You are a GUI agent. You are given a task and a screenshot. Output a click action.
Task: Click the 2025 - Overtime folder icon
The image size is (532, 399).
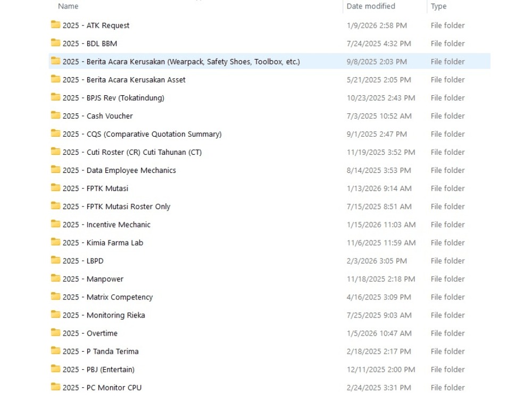click(x=56, y=332)
